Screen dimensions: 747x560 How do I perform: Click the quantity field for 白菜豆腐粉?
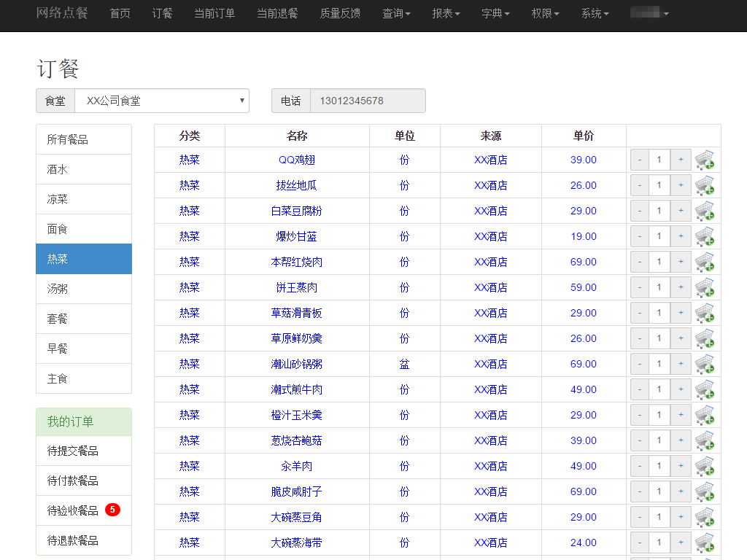(659, 210)
